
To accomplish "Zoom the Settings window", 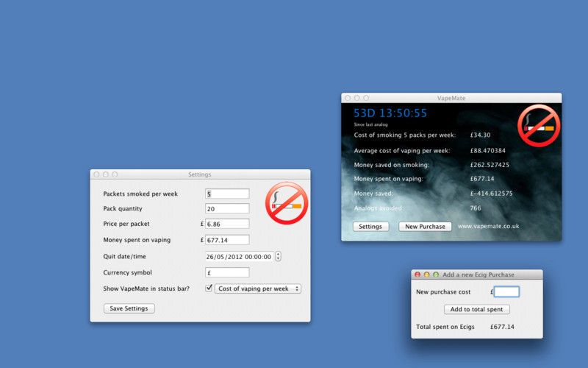I will [115, 174].
